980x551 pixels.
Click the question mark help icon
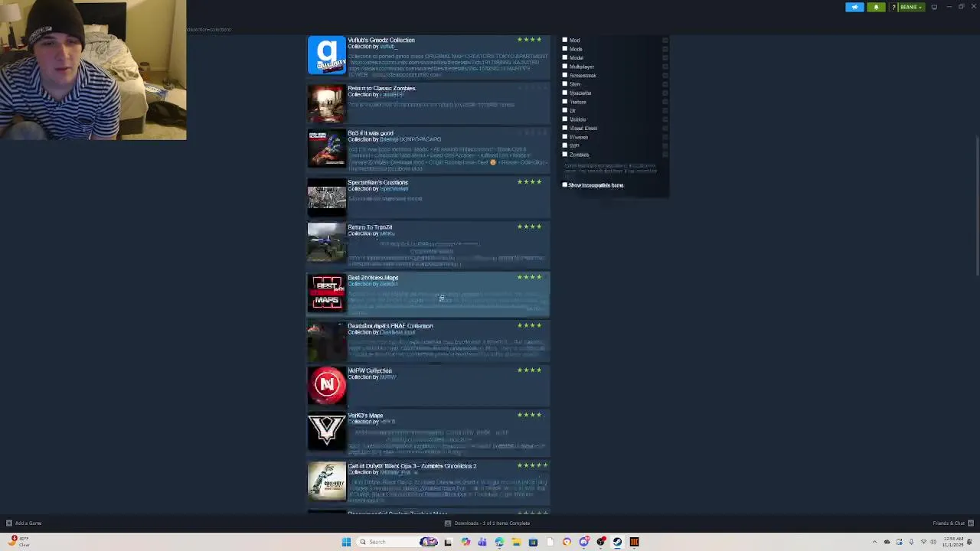[x=893, y=7]
